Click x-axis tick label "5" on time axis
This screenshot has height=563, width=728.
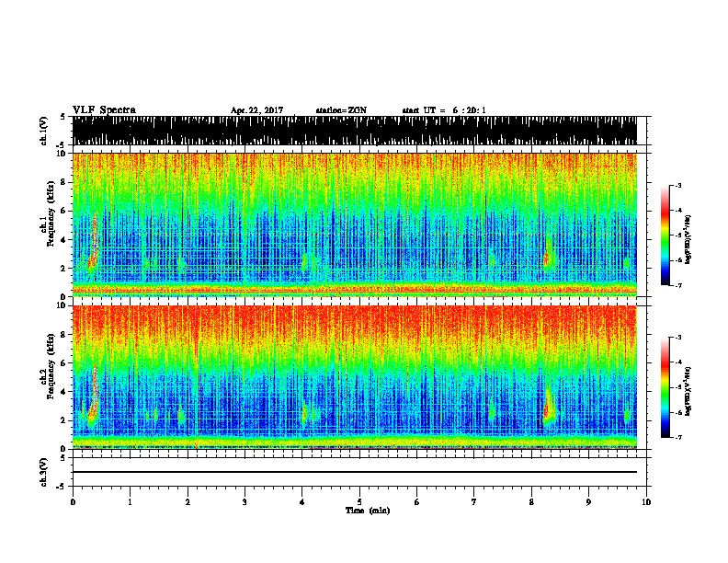click(359, 502)
